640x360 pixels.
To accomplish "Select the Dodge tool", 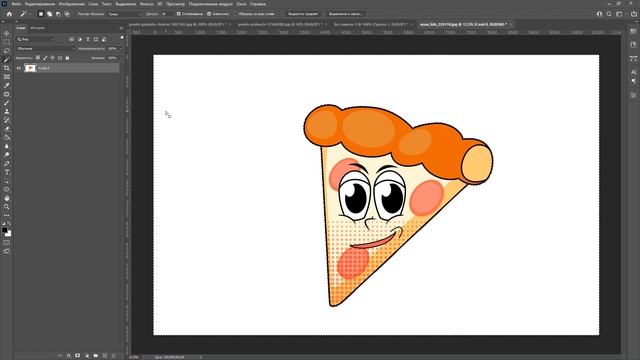I will pyautogui.click(x=7, y=155).
